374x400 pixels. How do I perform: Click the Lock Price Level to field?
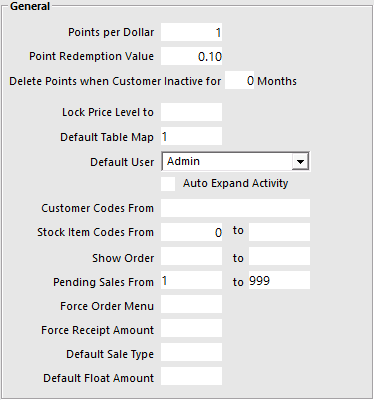point(191,112)
